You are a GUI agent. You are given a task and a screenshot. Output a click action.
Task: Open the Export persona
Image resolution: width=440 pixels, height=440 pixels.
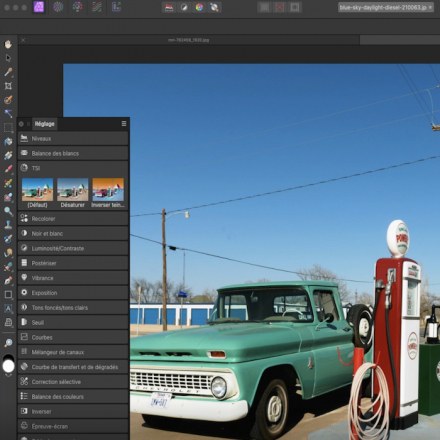tap(116, 7)
